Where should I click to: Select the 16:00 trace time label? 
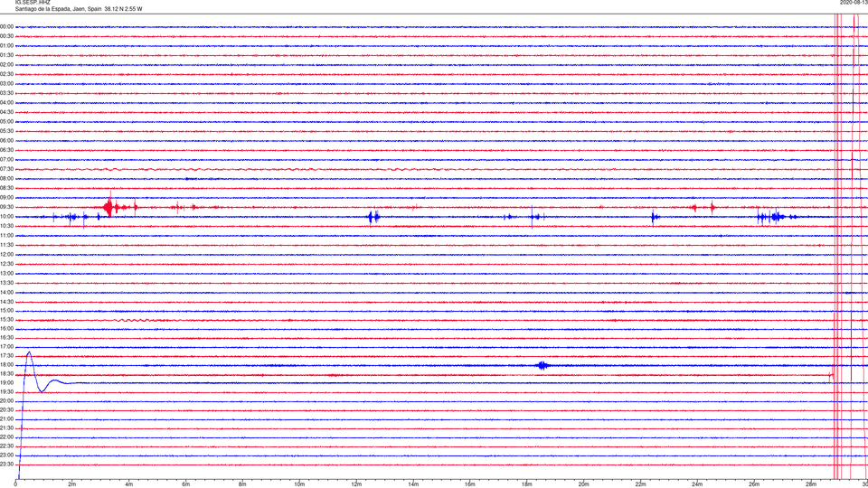(x=6, y=329)
